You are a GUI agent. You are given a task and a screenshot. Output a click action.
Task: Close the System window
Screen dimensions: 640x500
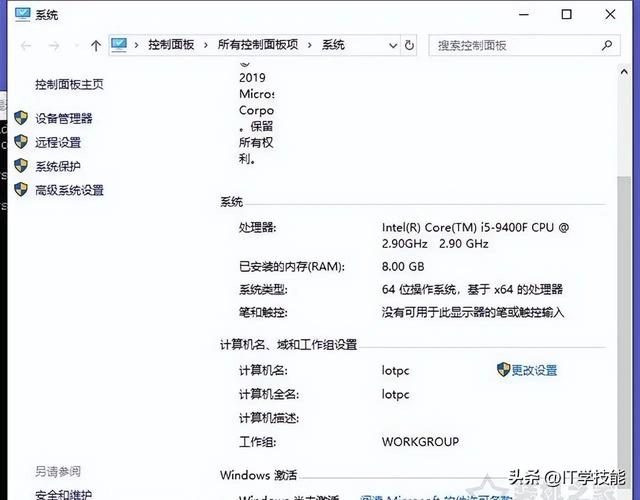(x=610, y=14)
